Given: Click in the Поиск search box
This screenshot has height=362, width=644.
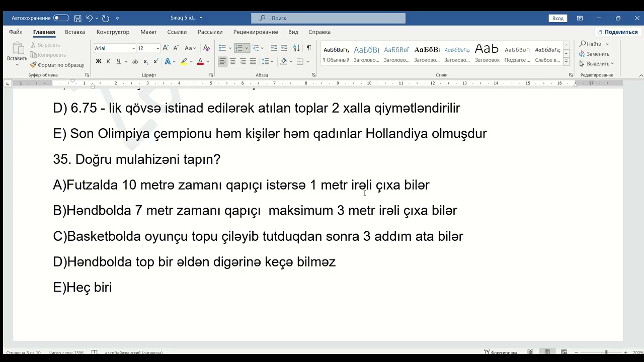Looking at the screenshot, I should point(328,18).
